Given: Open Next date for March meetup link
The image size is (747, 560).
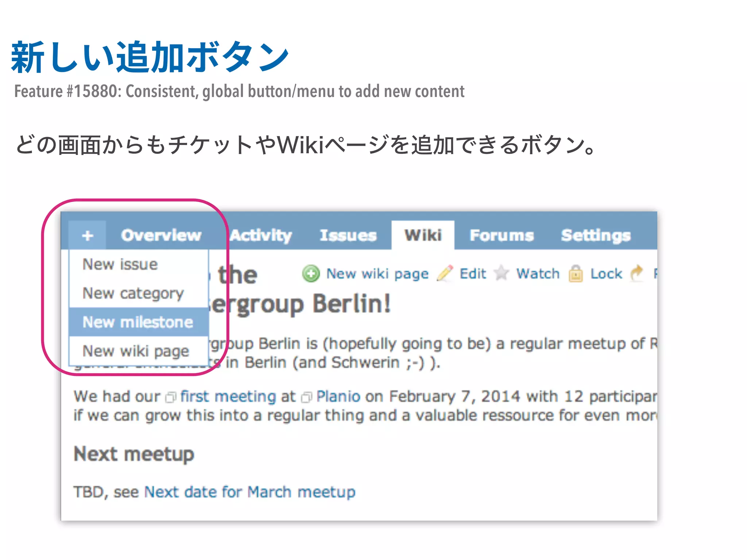Looking at the screenshot, I should tap(250, 492).
